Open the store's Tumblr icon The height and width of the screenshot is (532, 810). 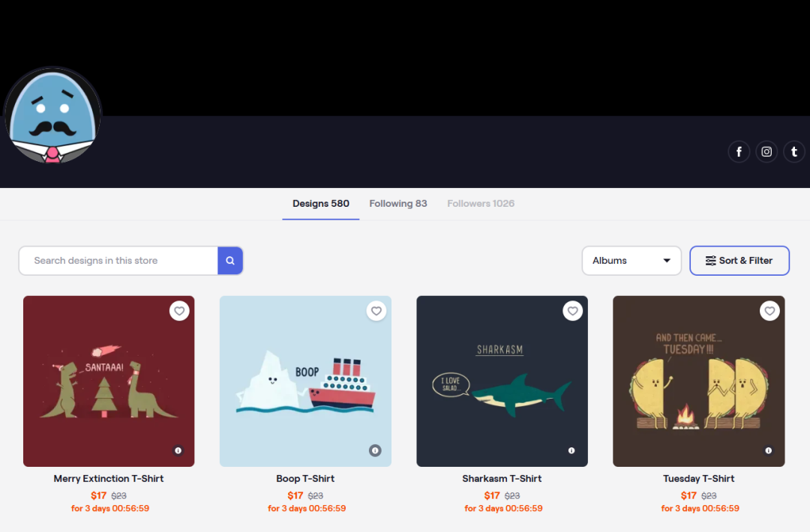(x=794, y=151)
